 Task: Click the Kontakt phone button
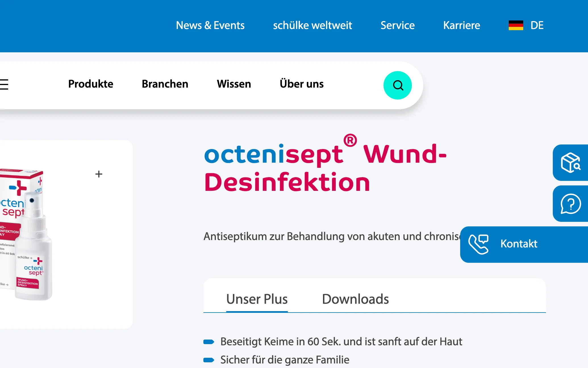(x=524, y=244)
